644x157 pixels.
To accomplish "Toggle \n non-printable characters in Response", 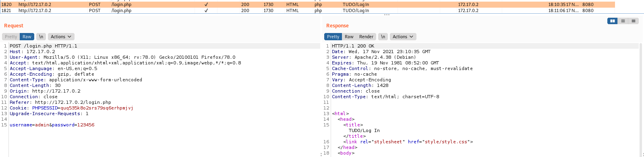I will pos(383,37).
